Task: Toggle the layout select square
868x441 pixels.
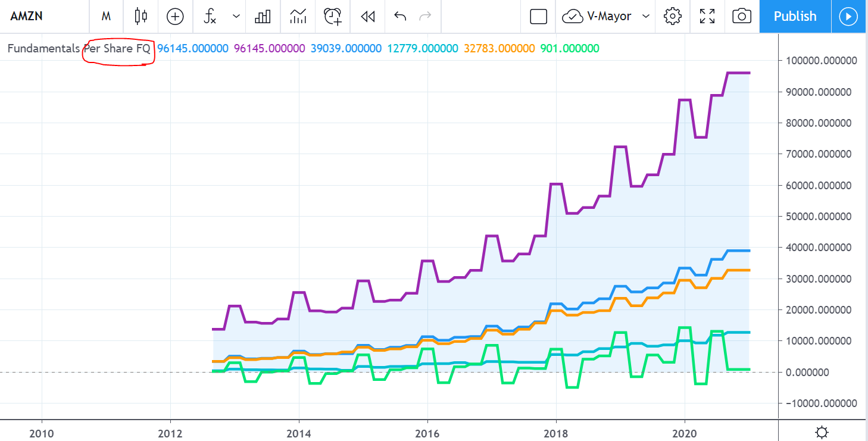Action: click(x=538, y=16)
